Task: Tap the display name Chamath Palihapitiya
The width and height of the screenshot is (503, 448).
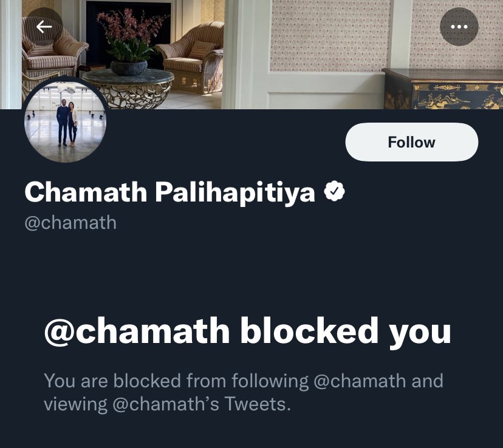Action: click(x=169, y=192)
